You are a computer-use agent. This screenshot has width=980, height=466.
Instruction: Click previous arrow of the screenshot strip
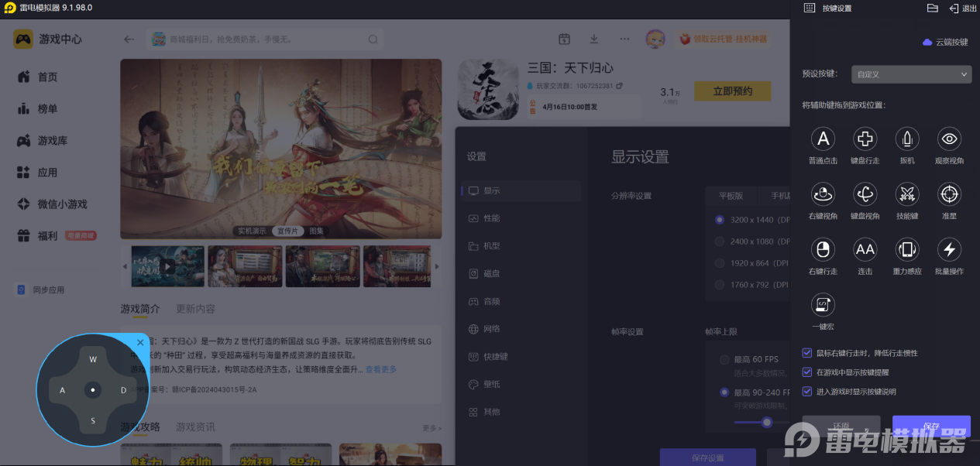[x=125, y=266]
